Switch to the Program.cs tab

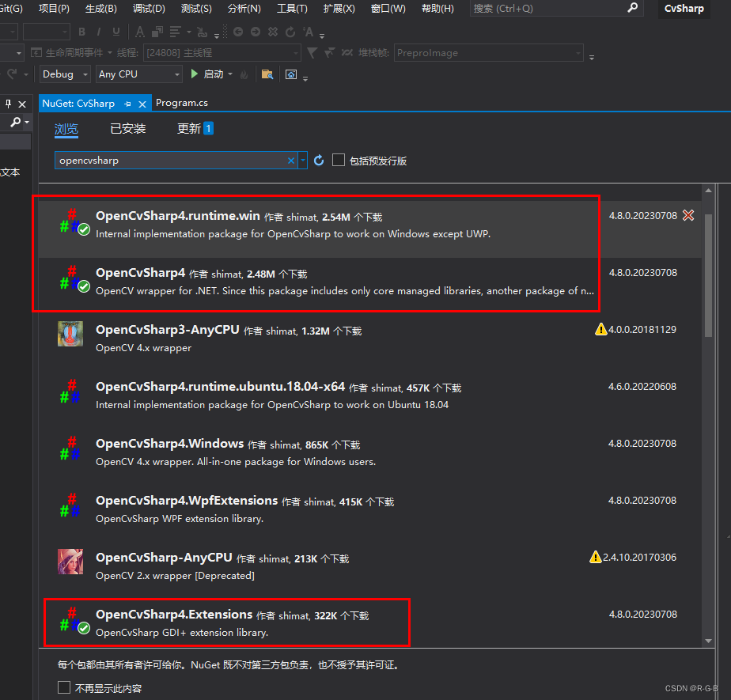[x=182, y=103]
